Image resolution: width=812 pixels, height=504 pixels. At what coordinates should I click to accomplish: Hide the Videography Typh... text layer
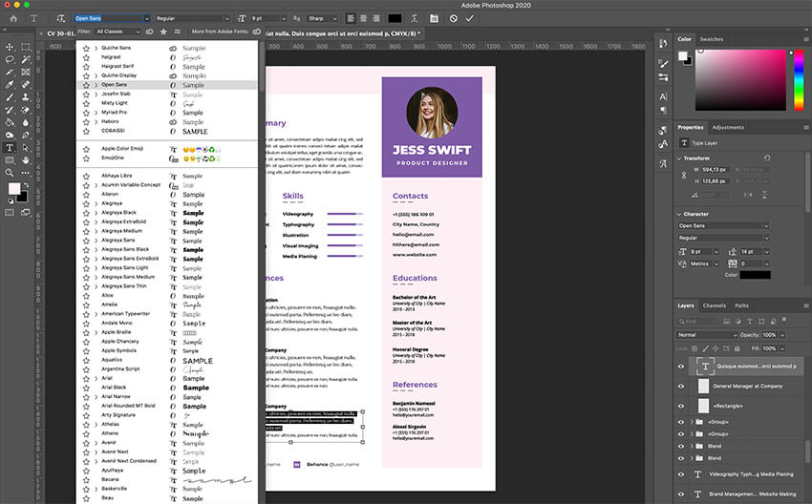click(681, 474)
